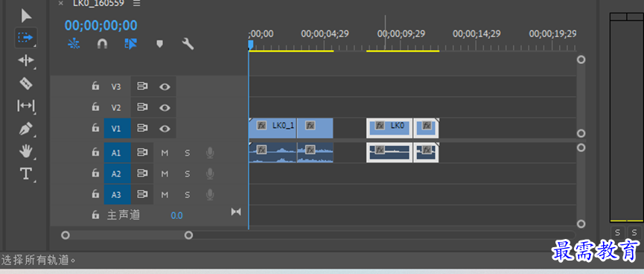Image resolution: width=644 pixels, height=274 pixels.
Task: Click master track volume value 0.0
Action: 176,215
